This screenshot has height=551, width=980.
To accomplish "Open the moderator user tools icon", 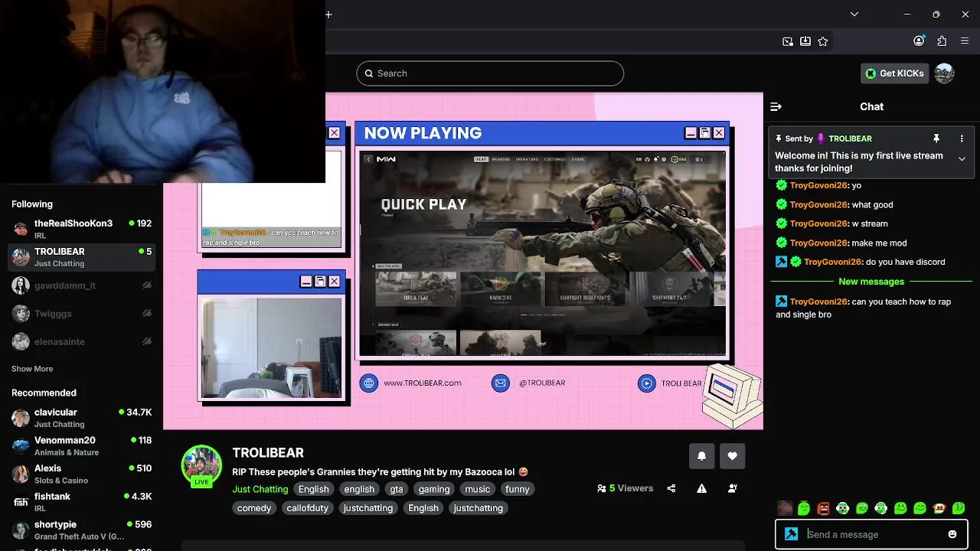I will [733, 488].
